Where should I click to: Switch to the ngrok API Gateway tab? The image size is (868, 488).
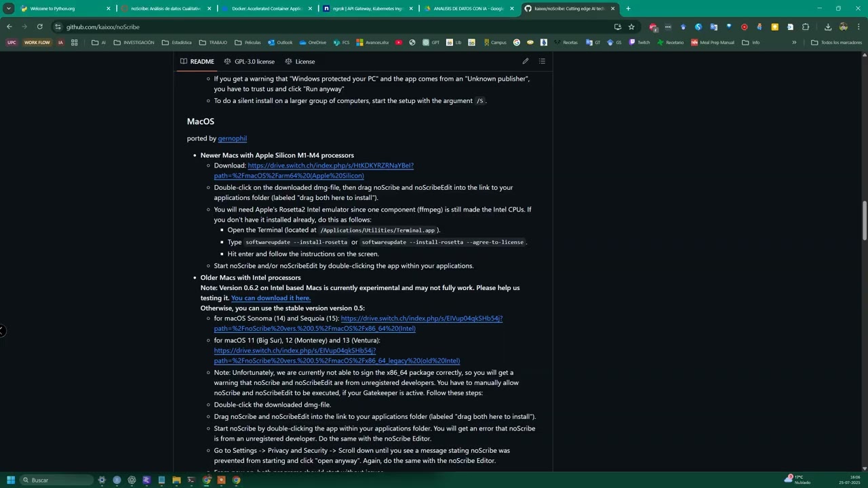tap(369, 9)
